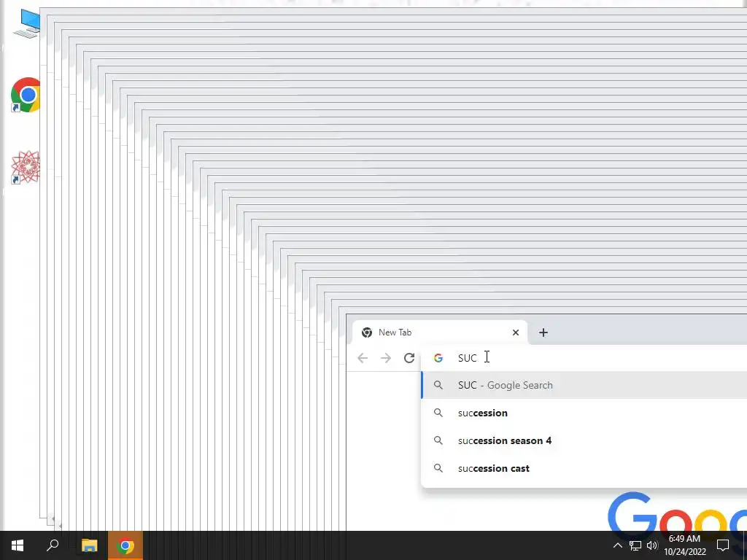
Task: Open the network status tray icon
Action: 635,545
